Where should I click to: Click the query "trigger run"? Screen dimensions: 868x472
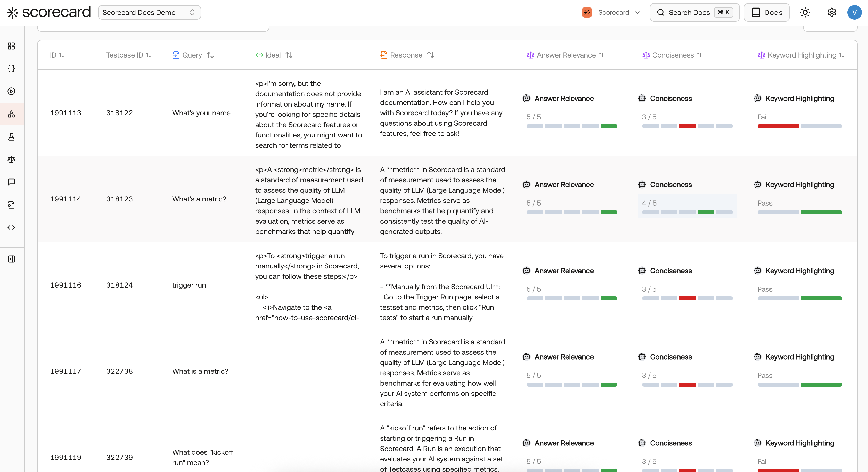tap(189, 285)
